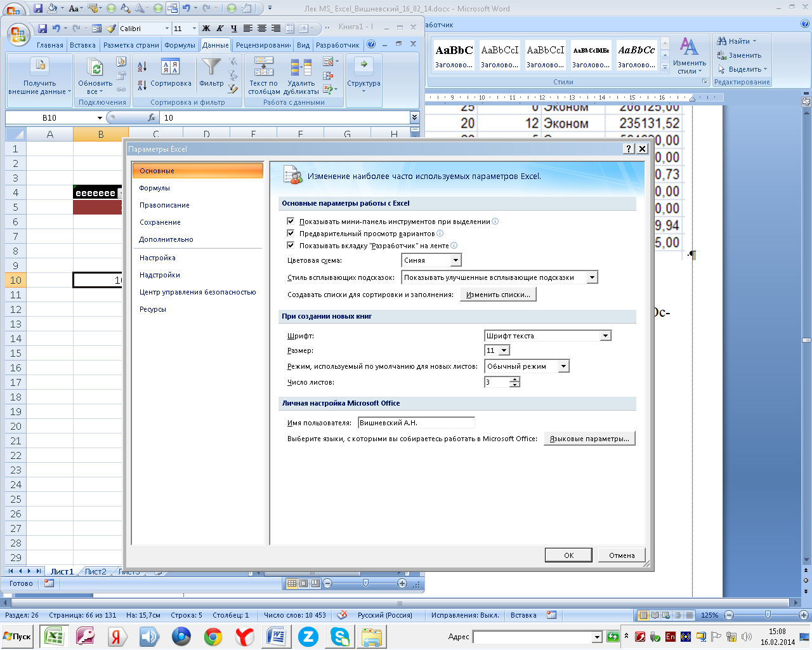The height and width of the screenshot is (650, 812).
Task: Select Excel column A header
Action: [50, 134]
